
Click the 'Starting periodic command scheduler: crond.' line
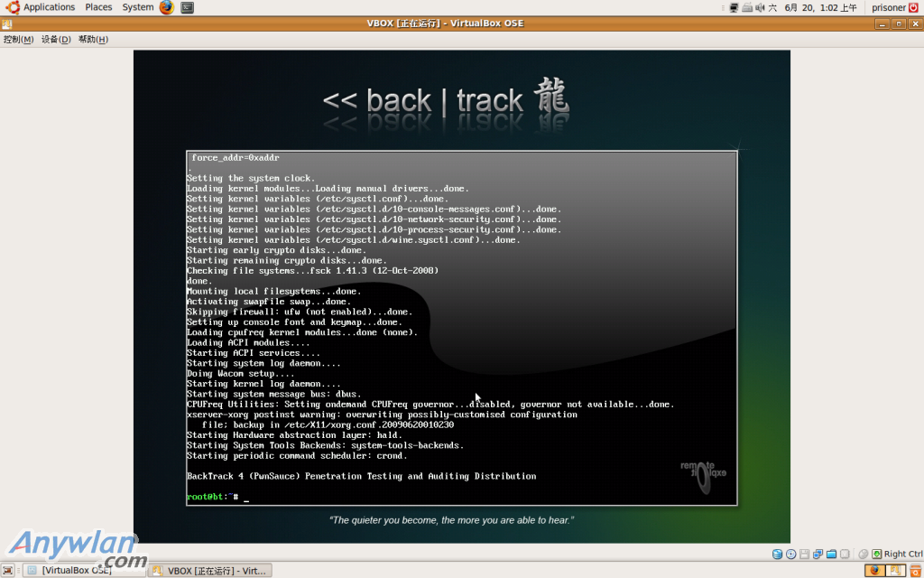point(297,456)
